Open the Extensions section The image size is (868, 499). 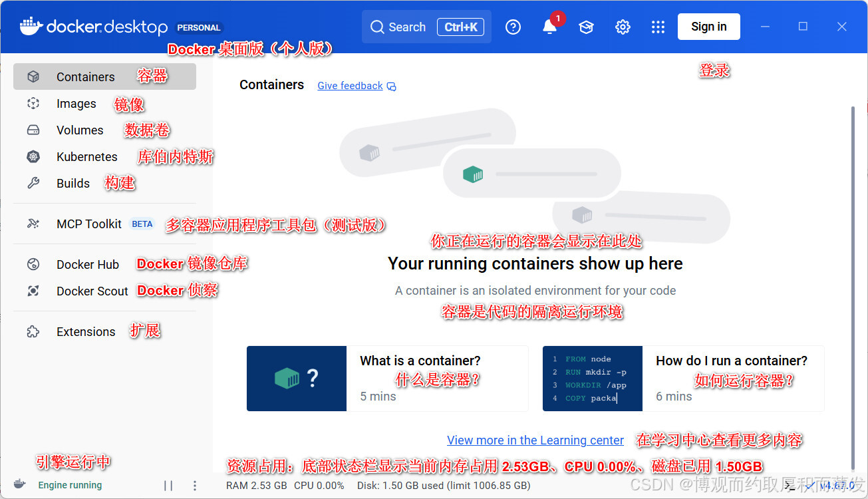pos(86,331)
